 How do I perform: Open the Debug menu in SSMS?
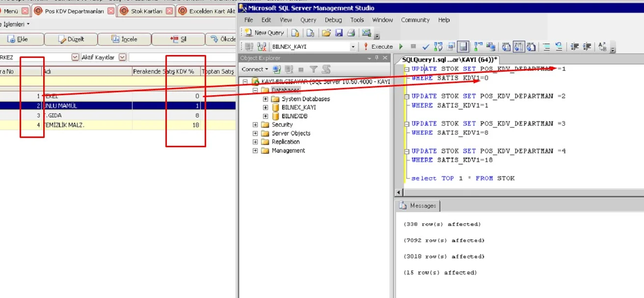click(333, 20)
